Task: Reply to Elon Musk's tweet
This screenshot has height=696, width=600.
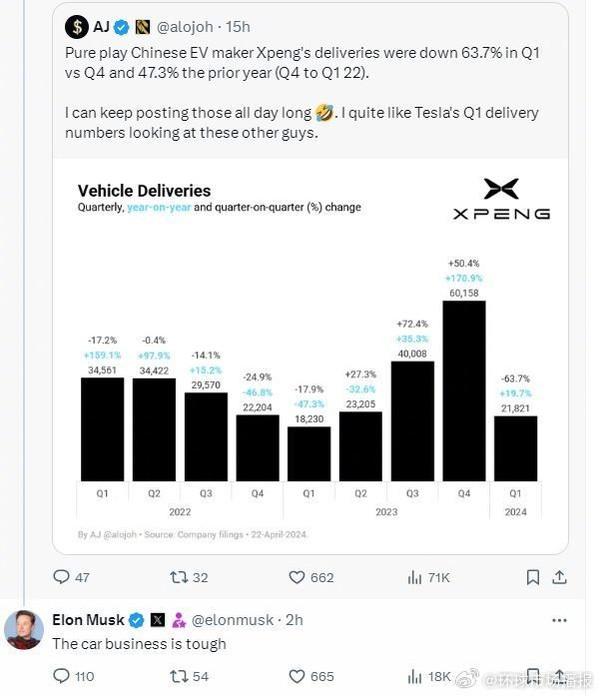Action: point(62,676)
